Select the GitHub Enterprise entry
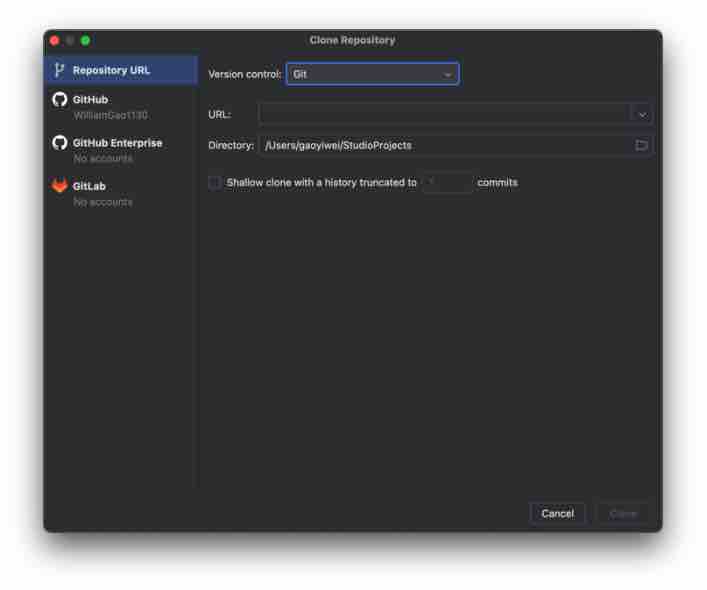 (x=121, y=150)
